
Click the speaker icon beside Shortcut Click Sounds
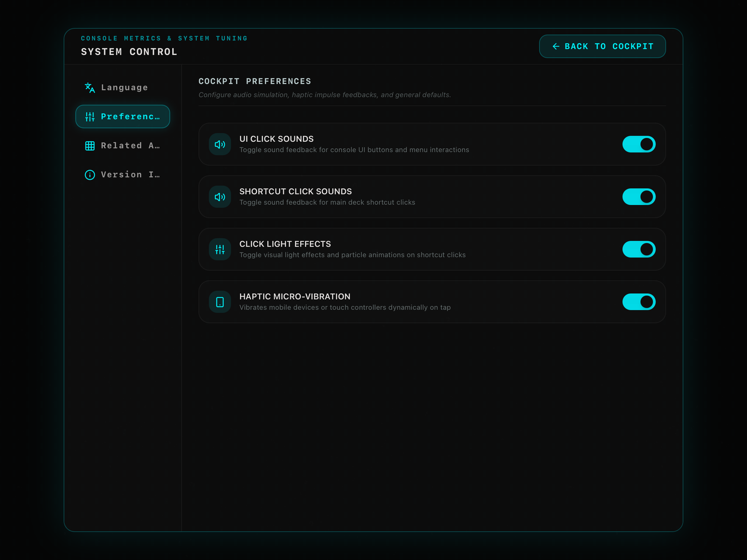click(220, 197)
